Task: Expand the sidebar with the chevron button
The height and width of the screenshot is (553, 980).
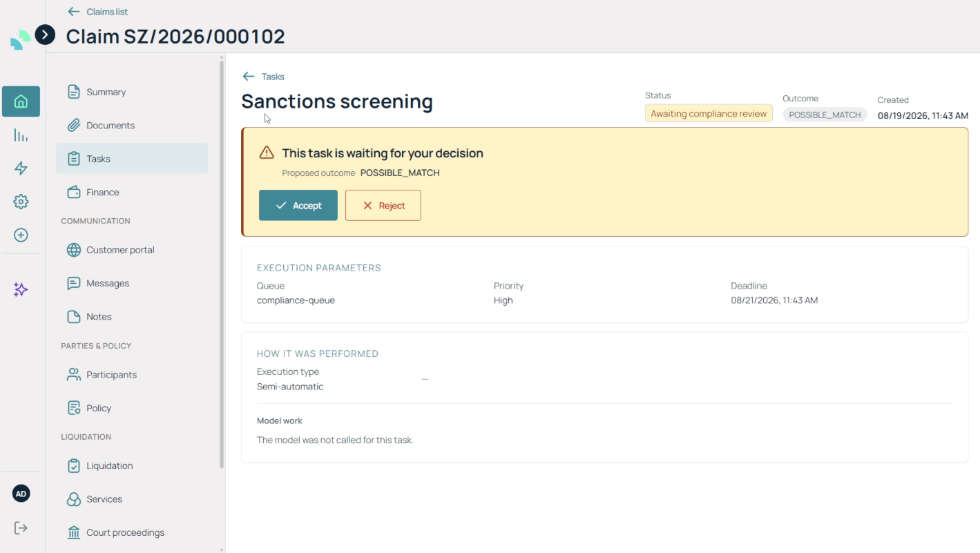Action: click(x=45, y=35)
